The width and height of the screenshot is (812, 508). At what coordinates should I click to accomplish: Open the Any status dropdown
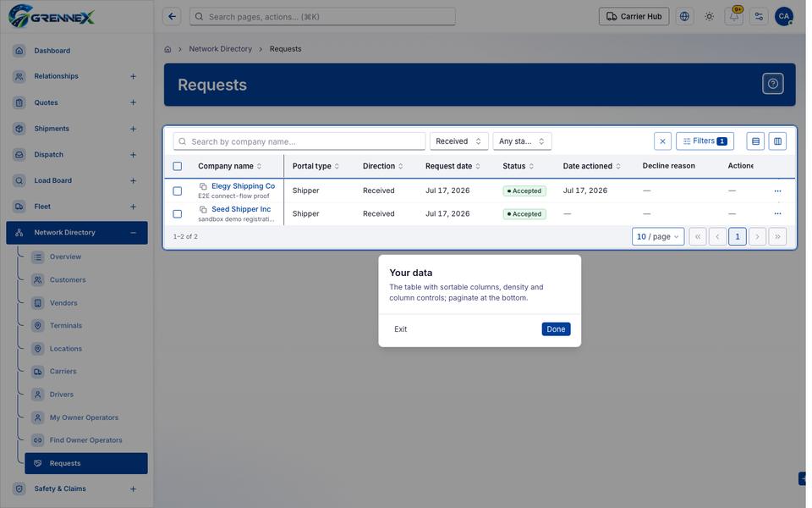[x=522, y=141]
